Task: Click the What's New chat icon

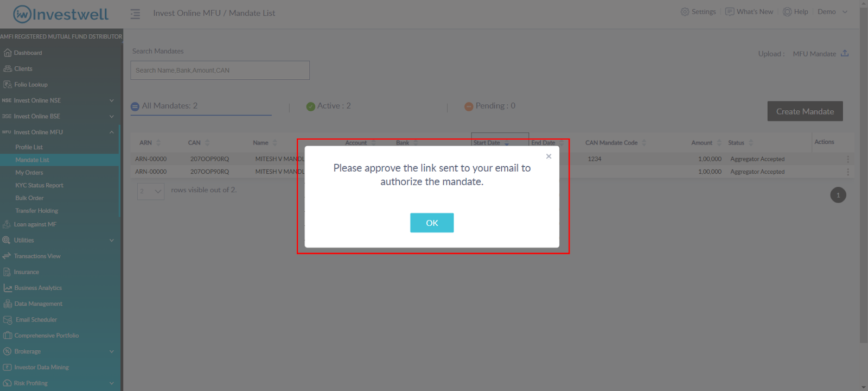Action: (730, 11)
